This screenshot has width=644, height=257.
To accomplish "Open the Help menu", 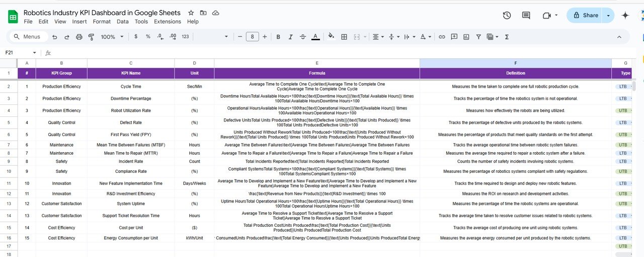I will click(193, 22).
